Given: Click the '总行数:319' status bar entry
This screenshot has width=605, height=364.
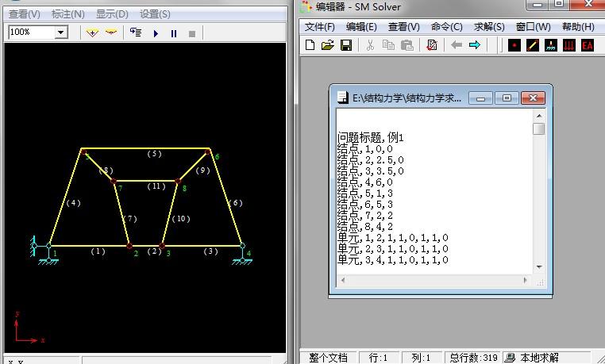Looking at the screenshot, I should (473, 358).
